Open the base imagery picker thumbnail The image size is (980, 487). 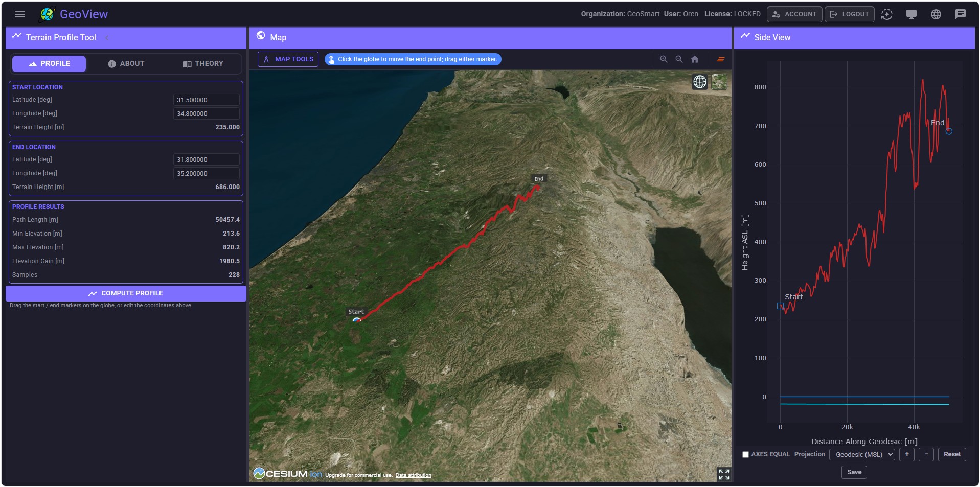click(x=719, y=82)
